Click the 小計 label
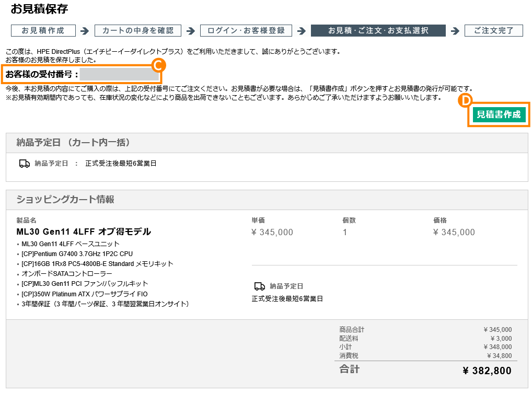This screenshot has height=393, width=532. [345, 347]
